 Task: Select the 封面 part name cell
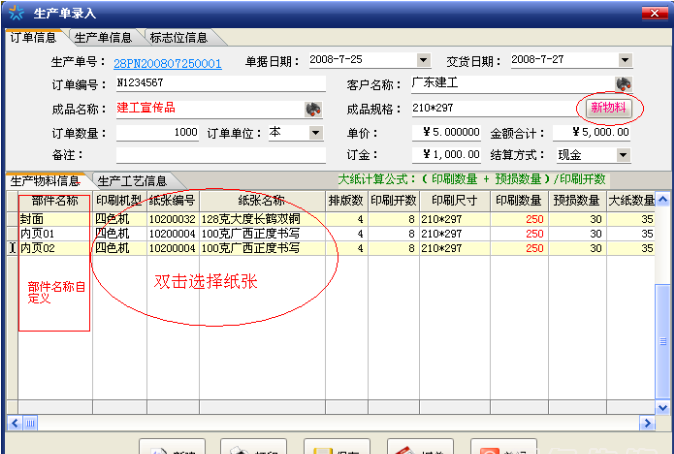55,219
